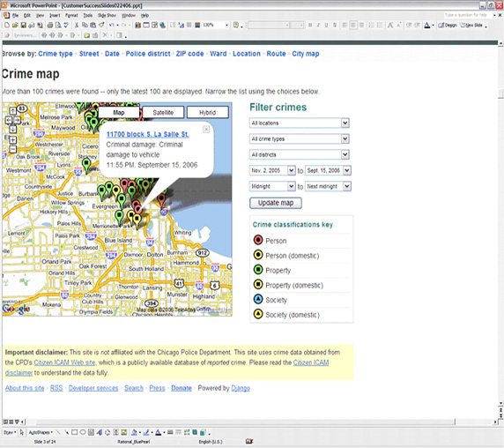Open the AutoShapes menu

(41, 432)
